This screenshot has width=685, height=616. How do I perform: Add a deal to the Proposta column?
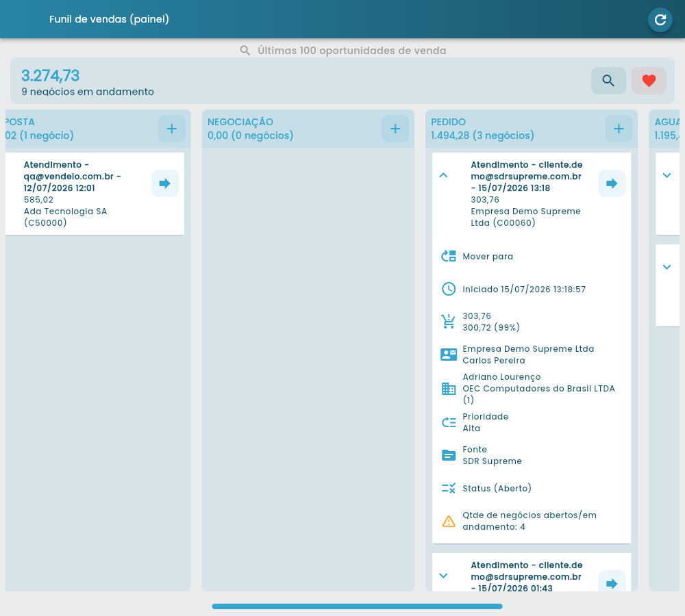point(172,129)
